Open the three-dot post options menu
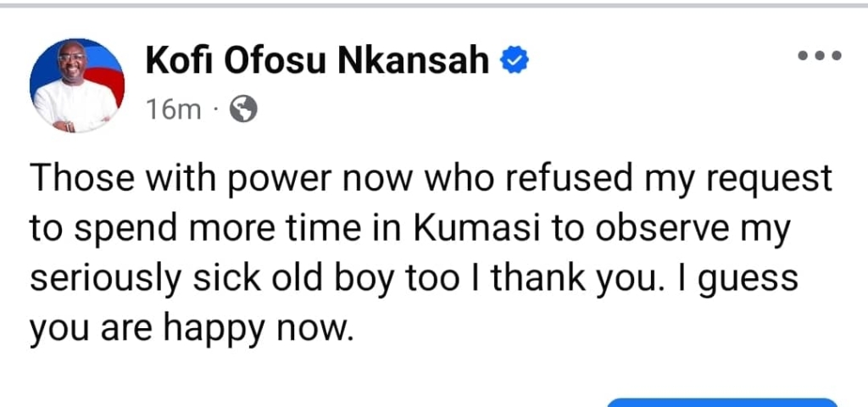 [819, 57]
